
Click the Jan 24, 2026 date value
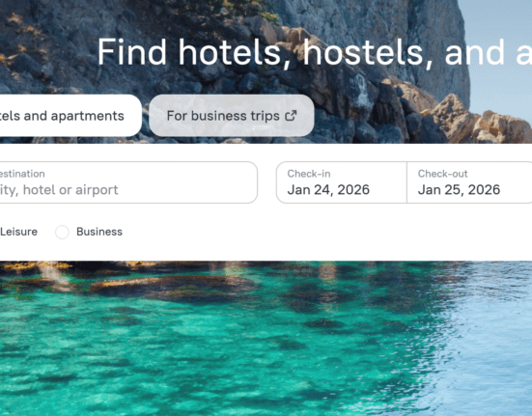click(328, 190)
